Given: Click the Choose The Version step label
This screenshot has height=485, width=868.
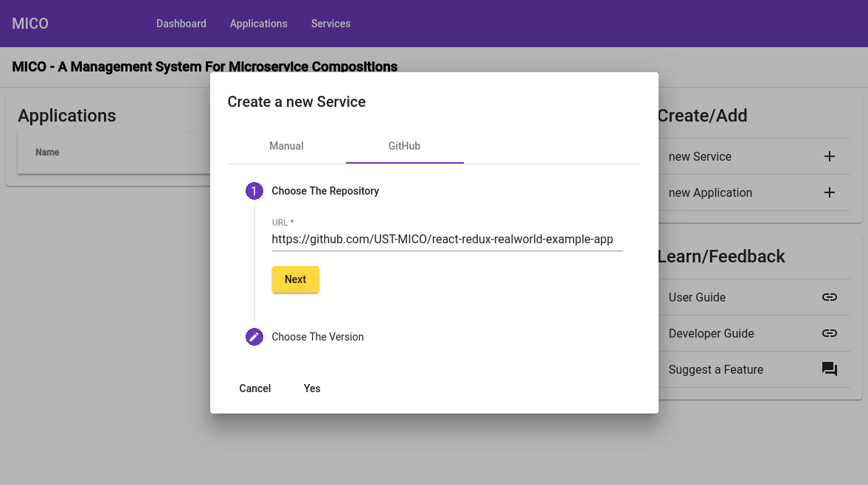Looking at the screenshot, I should [317, 337].
